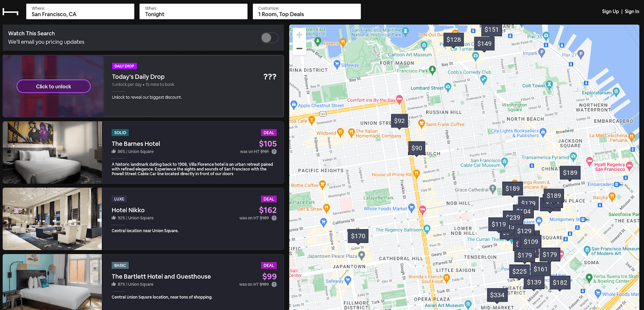
Task: Click the Saint Frank Coffee map pin
Action: pyautogui.click(x=421, y=124)
